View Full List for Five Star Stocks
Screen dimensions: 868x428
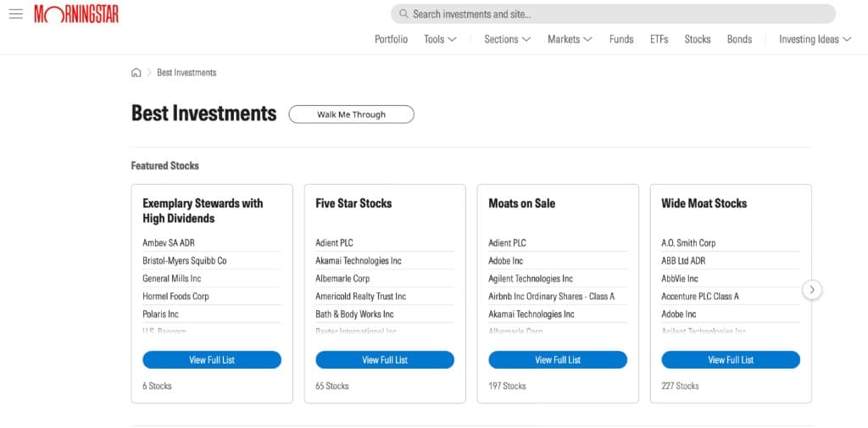(385, 360)
